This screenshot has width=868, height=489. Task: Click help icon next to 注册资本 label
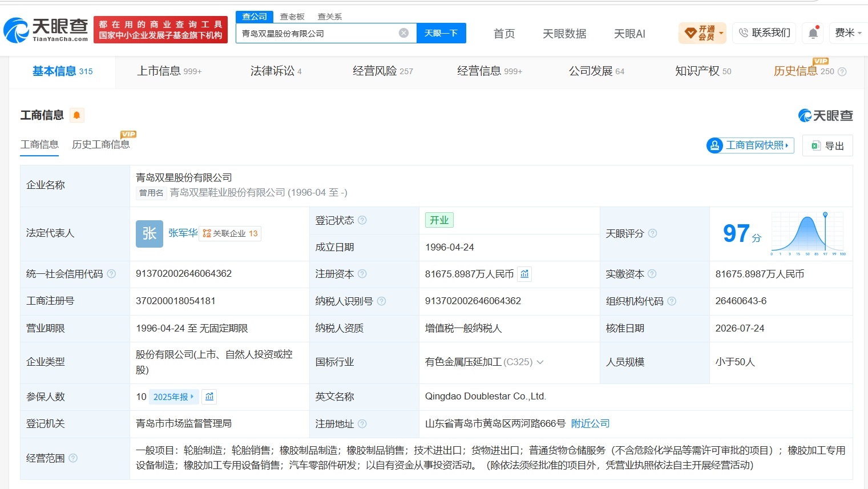[362, 274]
